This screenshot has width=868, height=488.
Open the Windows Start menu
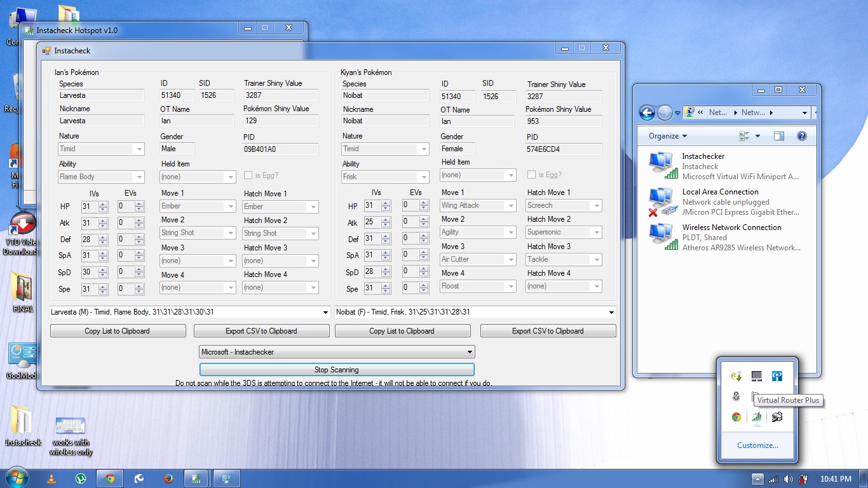click(x=16, y=478)
